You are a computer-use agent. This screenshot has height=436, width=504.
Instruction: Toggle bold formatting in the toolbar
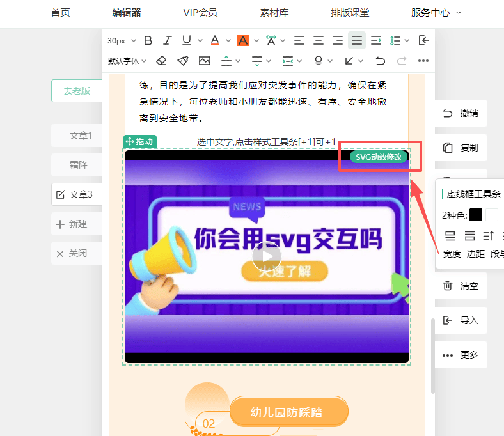(148, 41)
